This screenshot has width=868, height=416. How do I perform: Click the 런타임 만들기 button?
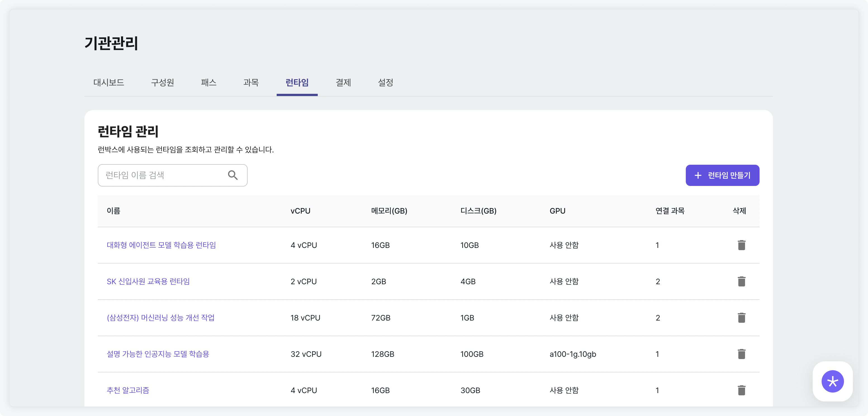[x=722, y=175]
